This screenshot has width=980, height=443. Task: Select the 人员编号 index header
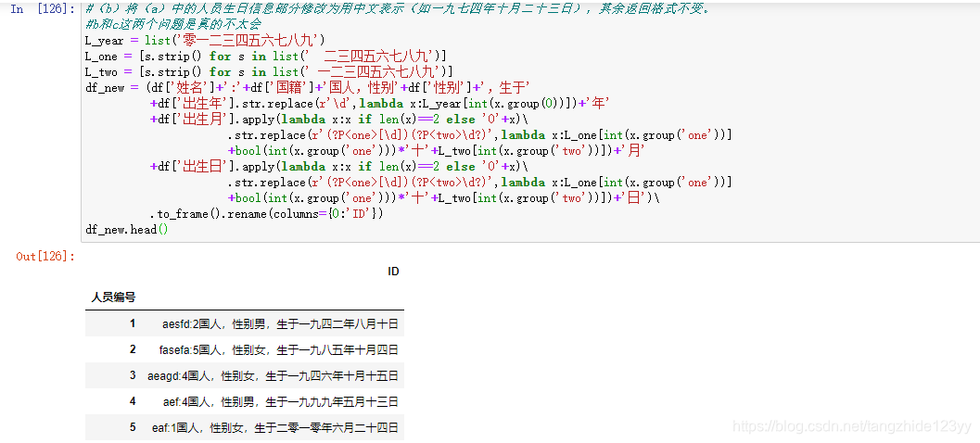click(x=113, y=297)
